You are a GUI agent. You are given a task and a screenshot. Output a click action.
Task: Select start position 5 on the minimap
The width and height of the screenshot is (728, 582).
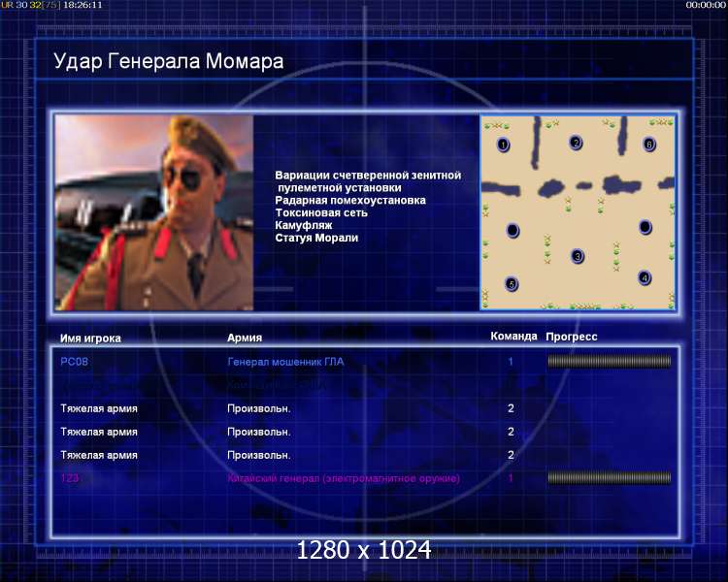(x=512, y=284)
